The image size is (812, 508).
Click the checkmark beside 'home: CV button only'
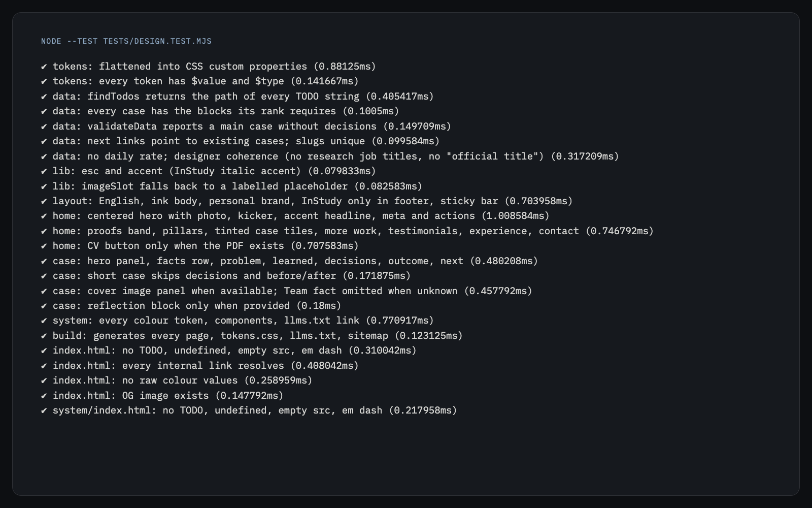click(44, 246)
